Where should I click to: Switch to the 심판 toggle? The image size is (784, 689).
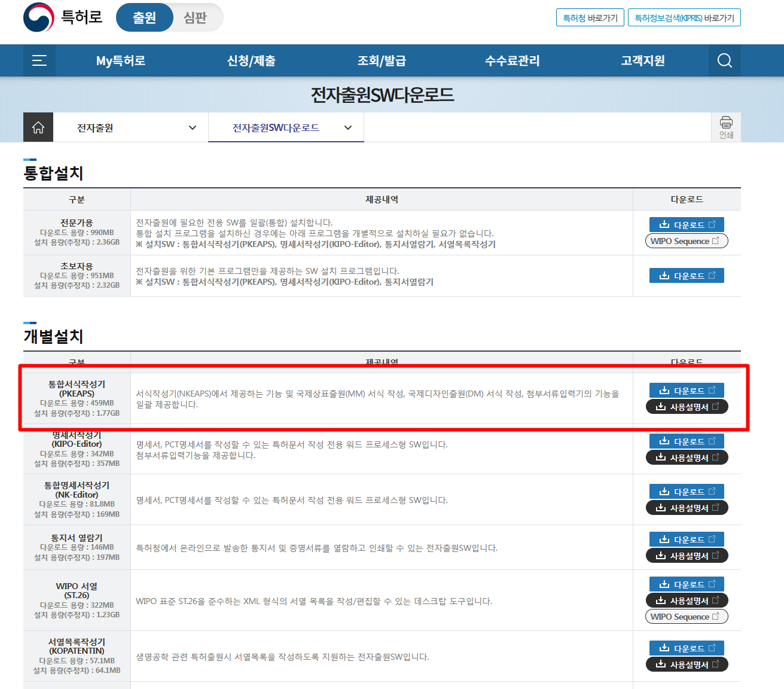tap(196, 18)
